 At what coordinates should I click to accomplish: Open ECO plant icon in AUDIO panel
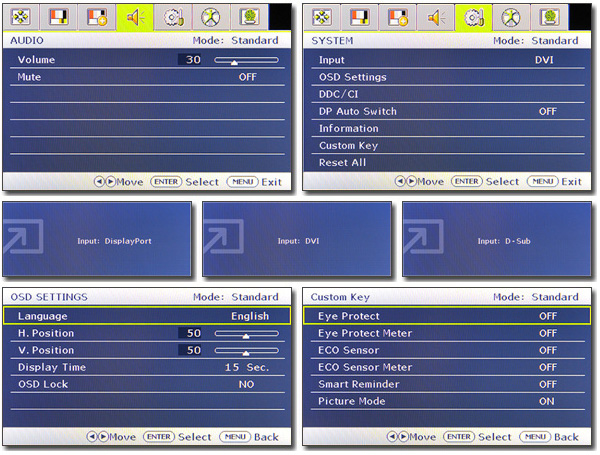tap(249, 17)
